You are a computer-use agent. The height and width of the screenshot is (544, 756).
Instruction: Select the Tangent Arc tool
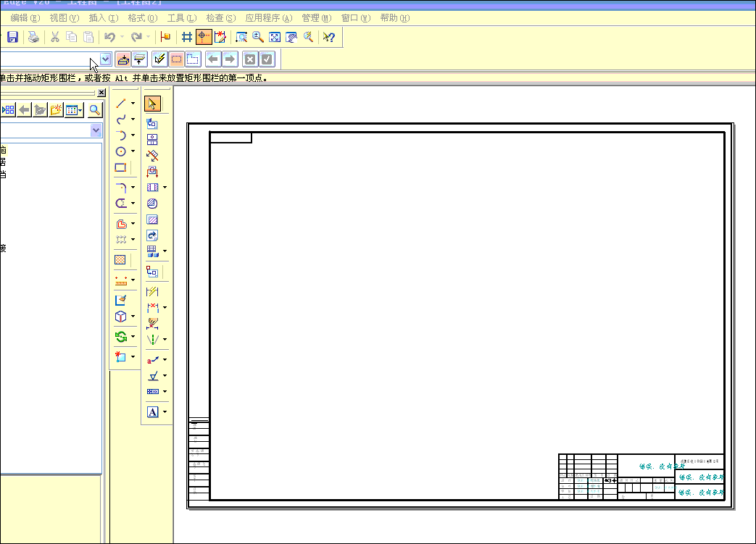tap(120, 135)
